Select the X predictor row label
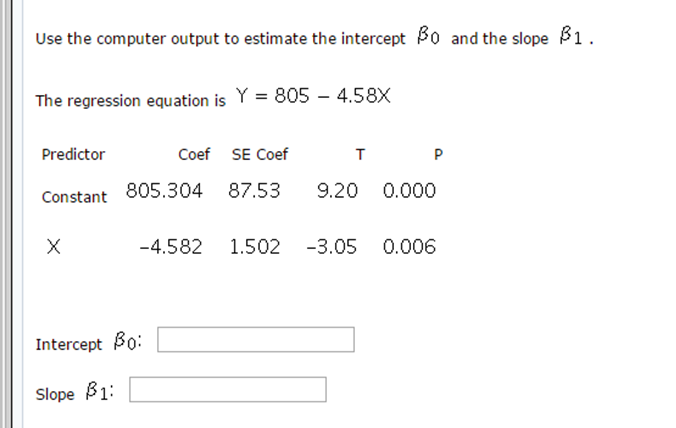 click(x=52, y=247)
